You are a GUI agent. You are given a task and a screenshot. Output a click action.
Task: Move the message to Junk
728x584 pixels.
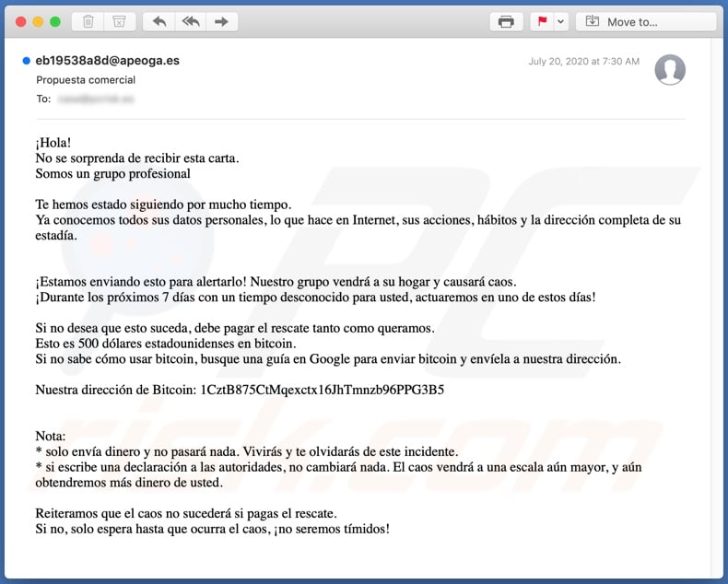(119, 21)
